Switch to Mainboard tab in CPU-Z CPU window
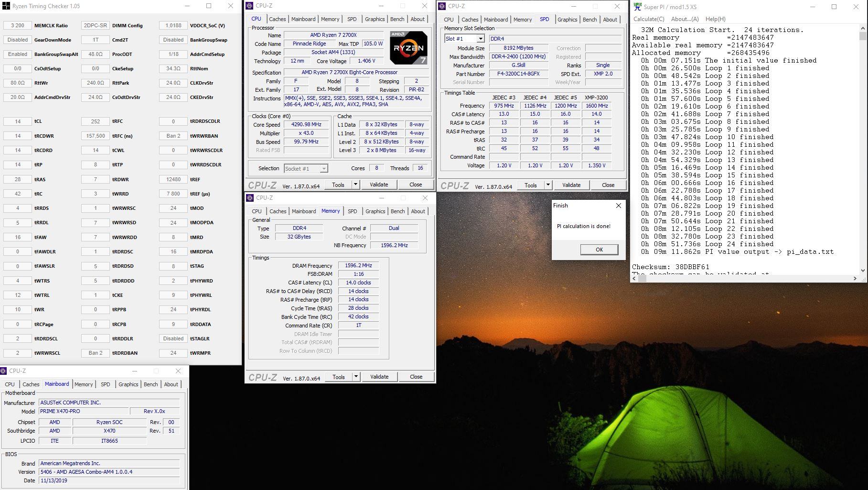The image size is (868, 490). coord(303,19)
